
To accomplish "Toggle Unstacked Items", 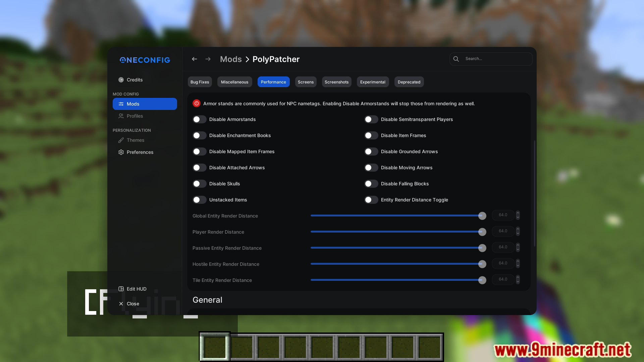I will [200, 200].
